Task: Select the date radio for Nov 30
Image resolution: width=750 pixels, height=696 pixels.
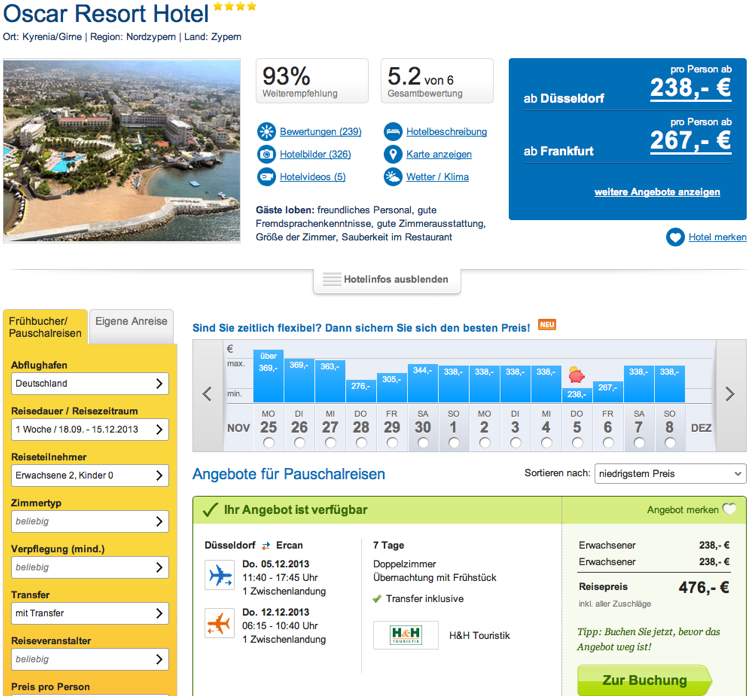Action: (423, 443)
